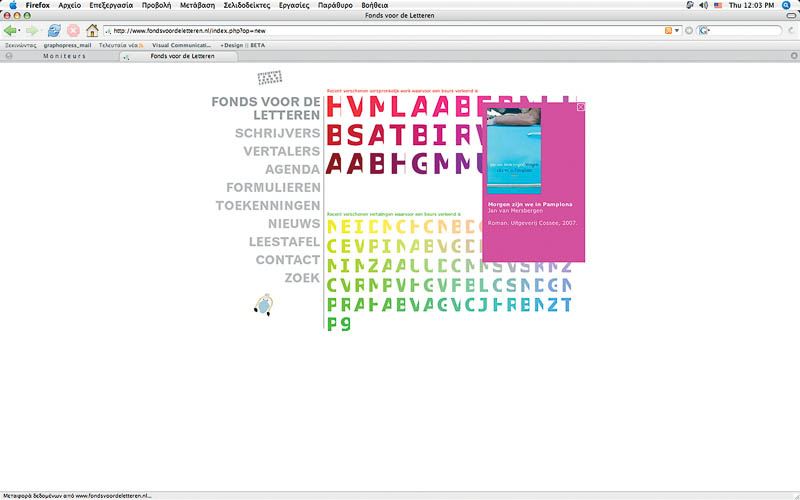Open the Προβολή menu
The width and height of the screenshot is (800, 500).
pos(156,5)
